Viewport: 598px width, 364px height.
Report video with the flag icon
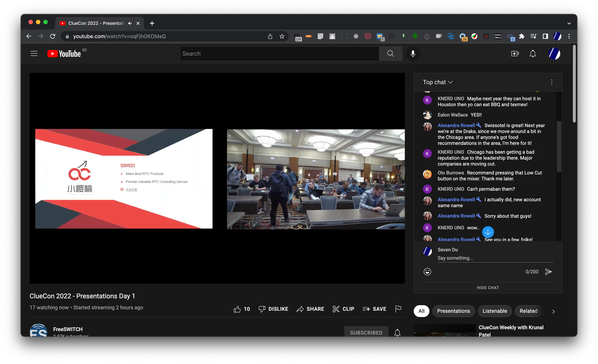pyautogui.click(x=398, y=309)
